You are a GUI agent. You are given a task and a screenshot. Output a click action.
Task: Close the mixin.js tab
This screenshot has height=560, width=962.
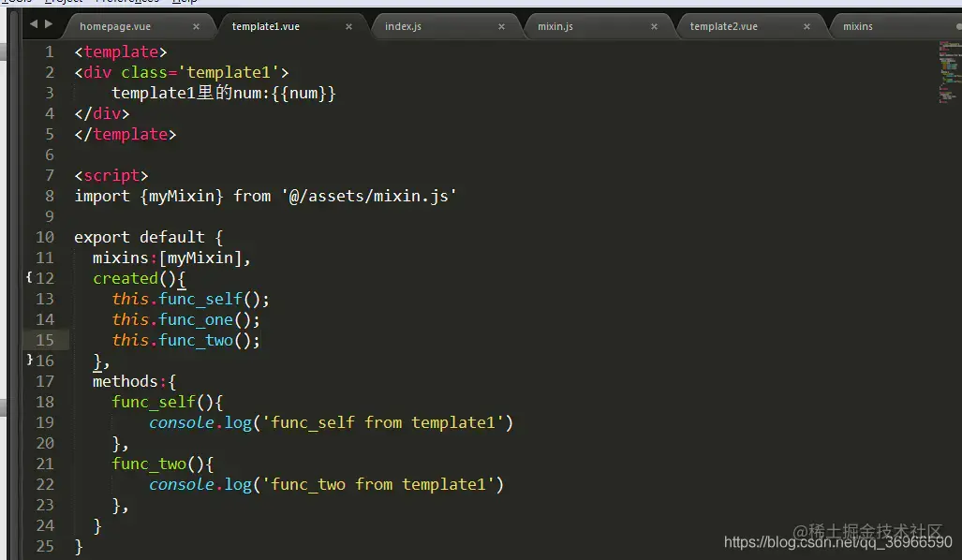(x=655, y=28)
